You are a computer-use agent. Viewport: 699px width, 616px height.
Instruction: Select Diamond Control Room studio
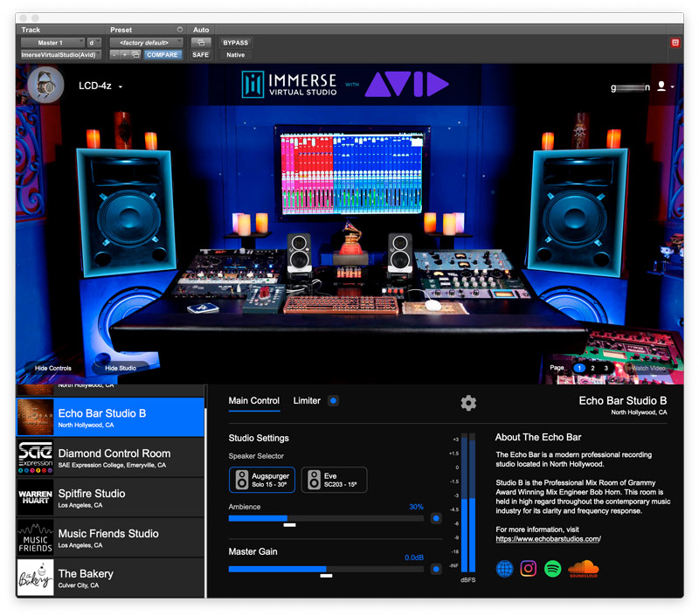[110, 457]
